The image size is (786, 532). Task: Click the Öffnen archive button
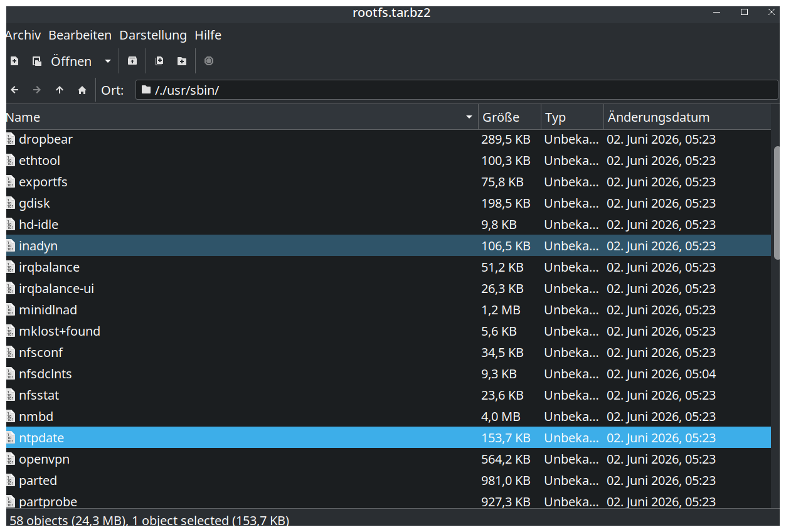tap(62, 61)
